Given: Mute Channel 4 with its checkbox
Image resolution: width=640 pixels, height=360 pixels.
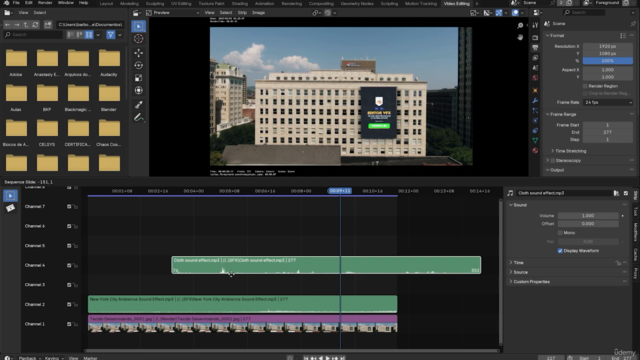Looking at the screenshot, I should tap(69, 265).
